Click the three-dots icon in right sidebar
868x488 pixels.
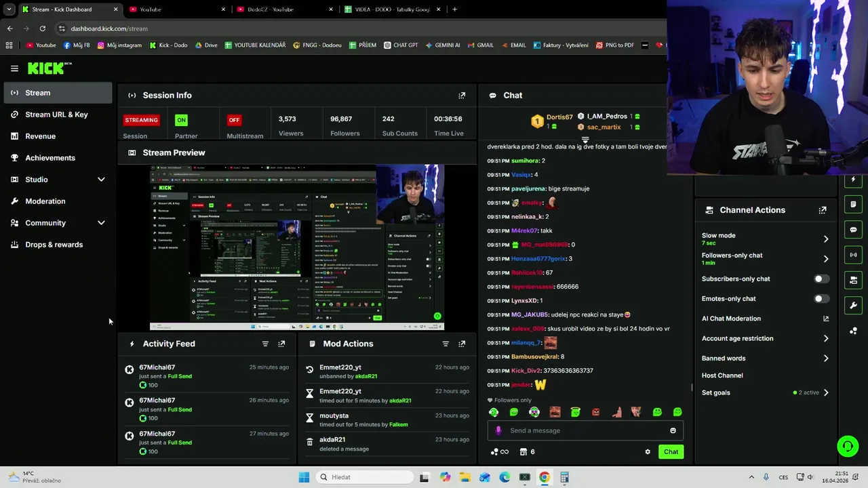point(853,331)
